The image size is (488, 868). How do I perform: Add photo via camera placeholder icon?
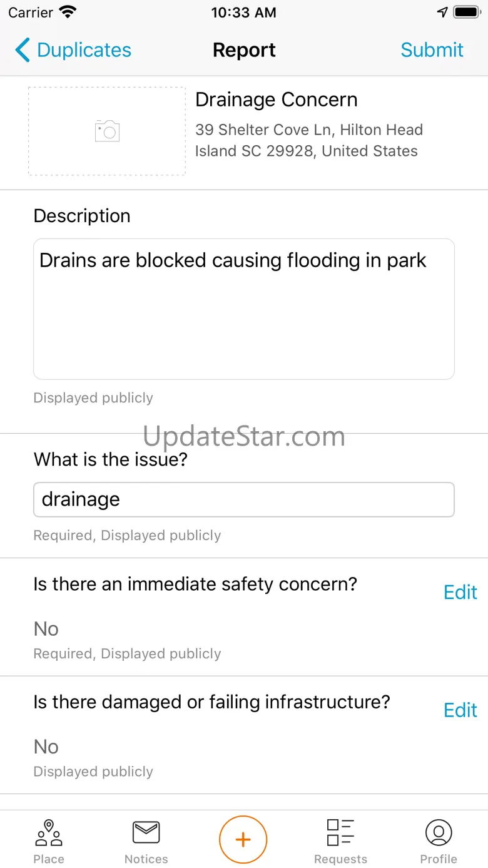coord(107,131)
